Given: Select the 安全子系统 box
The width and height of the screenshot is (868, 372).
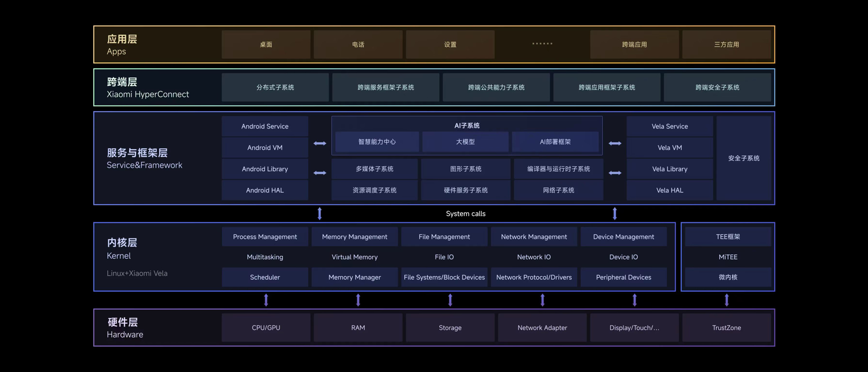Looking at the screenshot, I should coord(744,158).
